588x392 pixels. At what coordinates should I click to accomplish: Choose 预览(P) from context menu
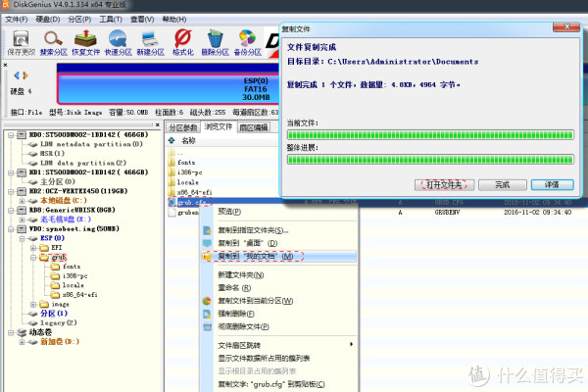279,212
